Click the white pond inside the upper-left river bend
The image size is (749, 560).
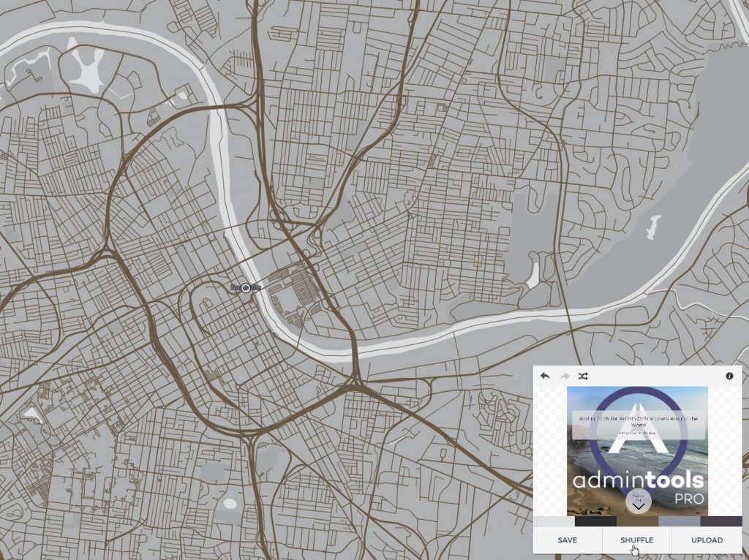88,74
